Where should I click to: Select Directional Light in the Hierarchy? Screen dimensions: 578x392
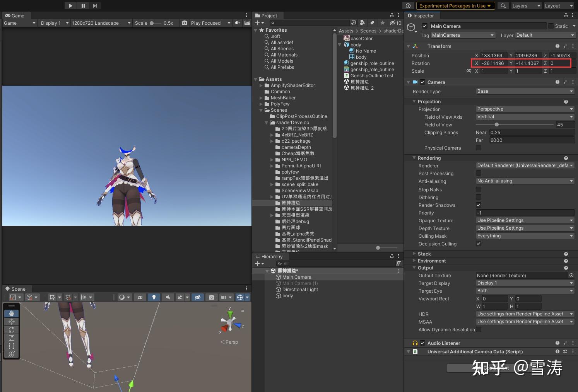pyautogui.click(x=299, y=289)
